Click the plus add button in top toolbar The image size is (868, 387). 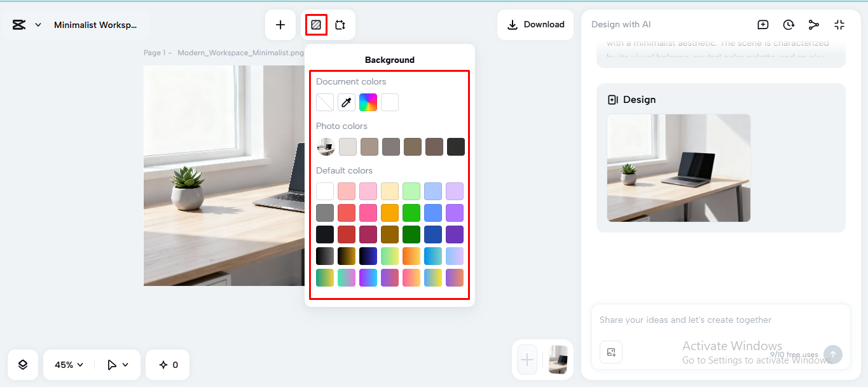click(x=280, y=25)
